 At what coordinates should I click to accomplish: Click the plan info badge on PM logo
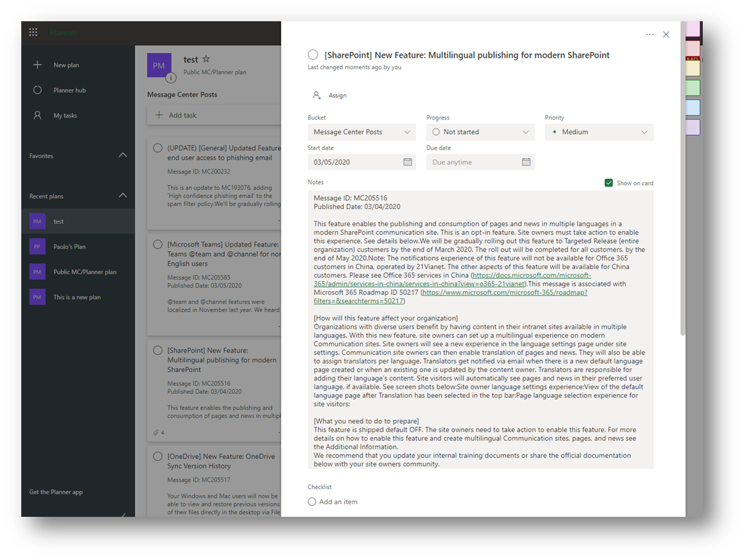(x=170, y=78)
